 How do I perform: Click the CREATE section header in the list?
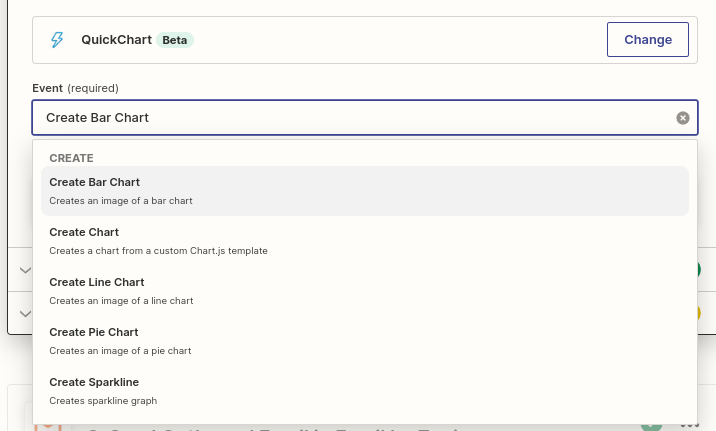(x=71, y=158)
